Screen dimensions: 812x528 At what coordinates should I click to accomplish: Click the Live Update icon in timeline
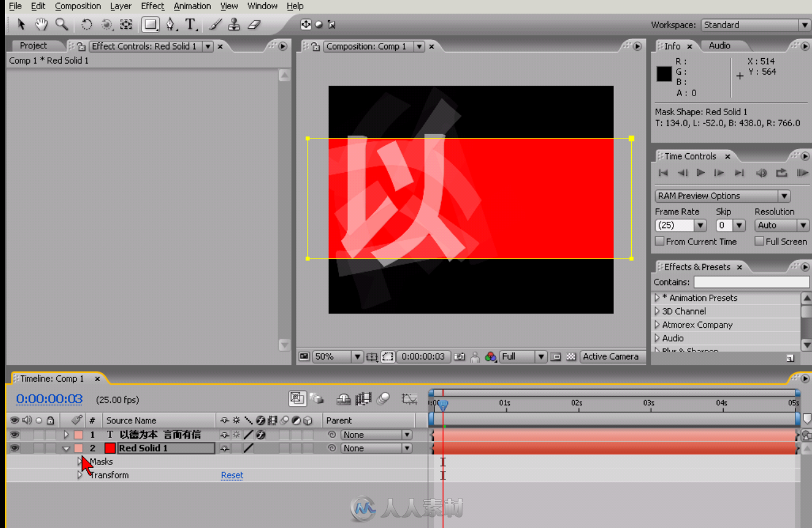pos(297,399)
